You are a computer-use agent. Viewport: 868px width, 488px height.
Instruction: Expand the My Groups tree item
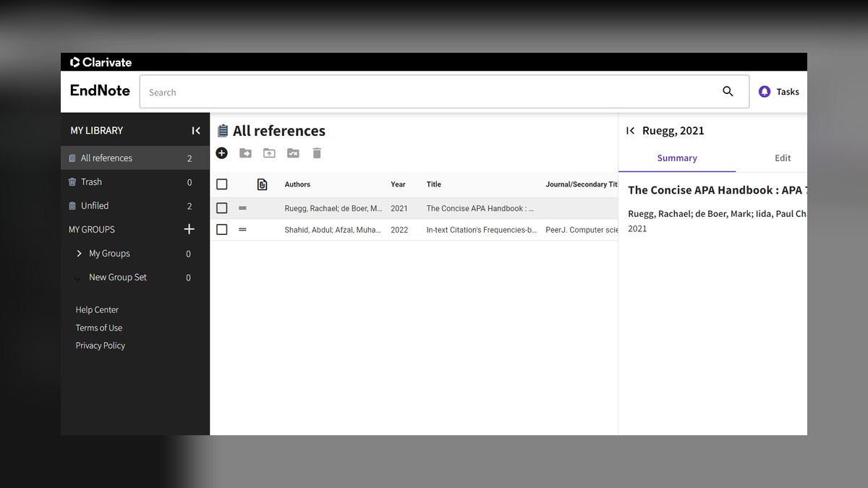79,254
